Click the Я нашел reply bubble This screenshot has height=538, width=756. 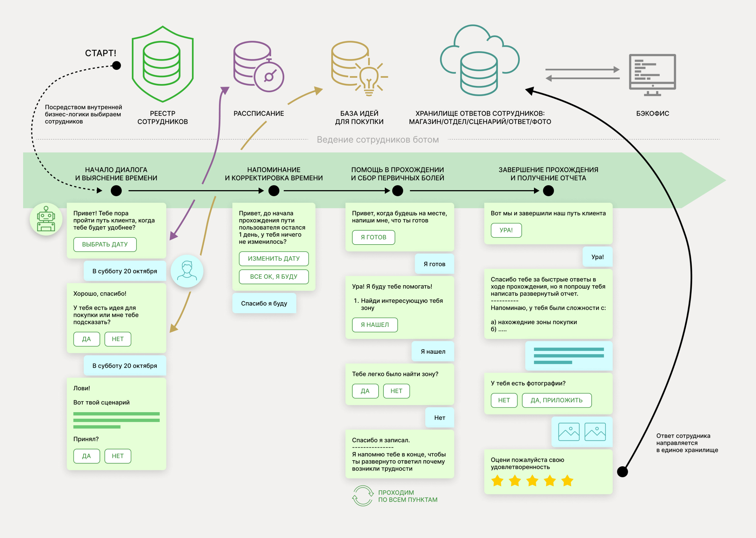pos(433,351)
